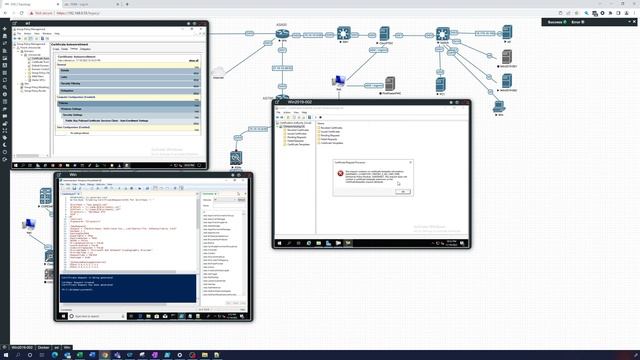Click the logout icon at sidebar bottom
Viewport: 640px width, 360px height.
[x=5, y=159]
